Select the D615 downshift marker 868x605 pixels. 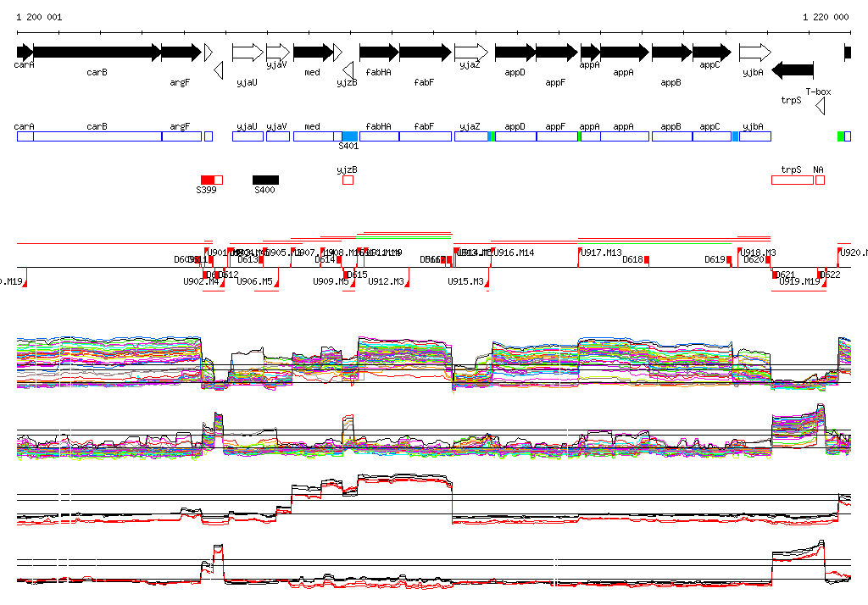tap(346, 275)
